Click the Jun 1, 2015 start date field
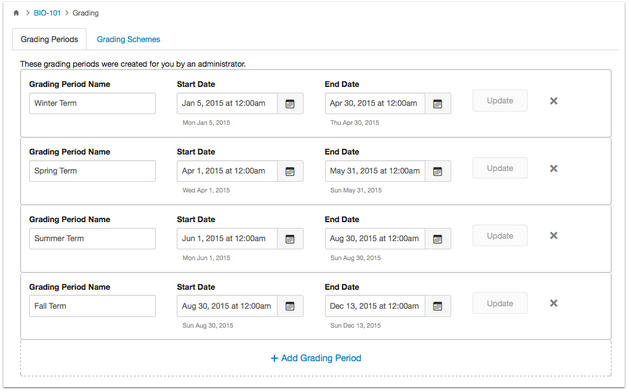The height and width of the screenshot is (392, 629). 227,239
